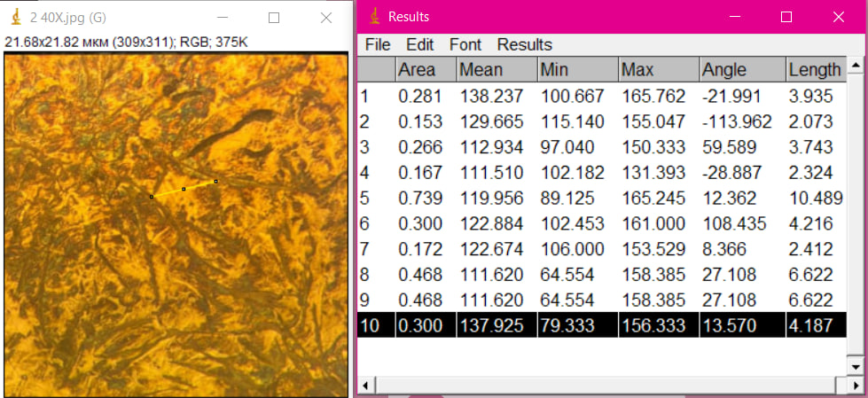Open the File menu in Results window
The image size is (868, 398).
378,44
